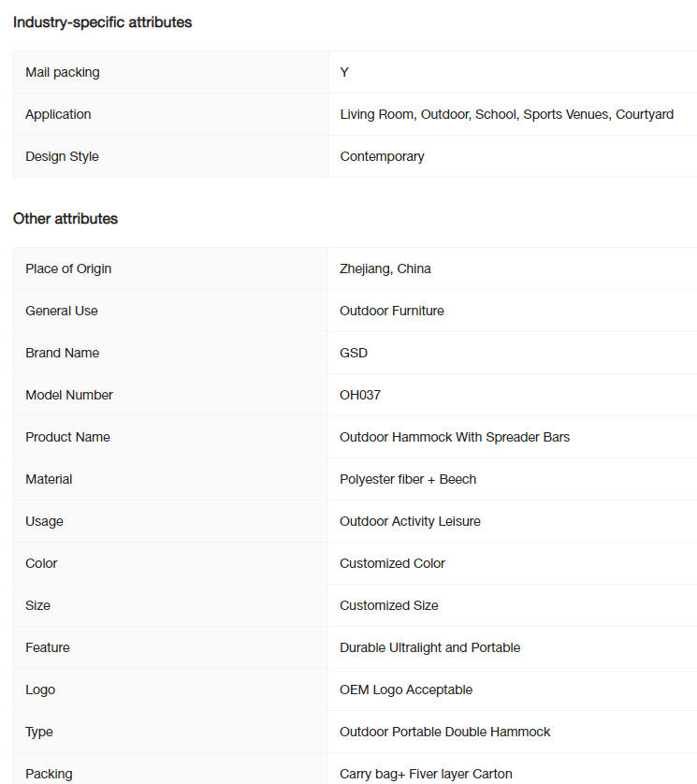Select the Customized Size value

[x=389, y=605]
